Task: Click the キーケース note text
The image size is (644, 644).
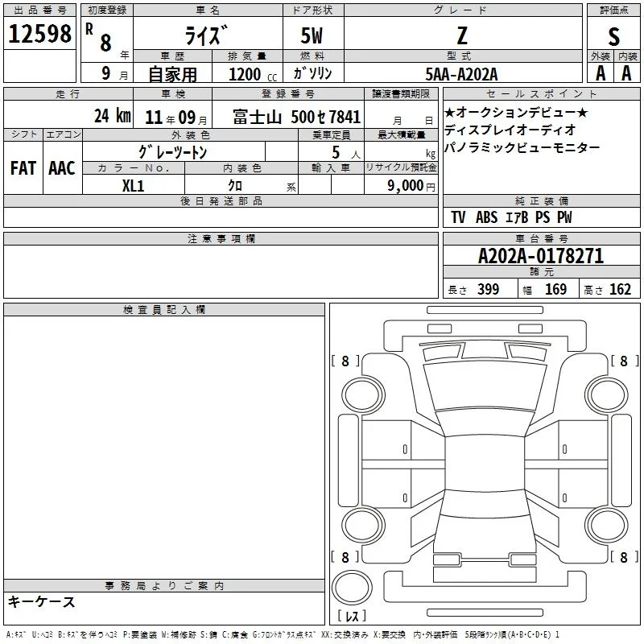Action: point(41,601)
